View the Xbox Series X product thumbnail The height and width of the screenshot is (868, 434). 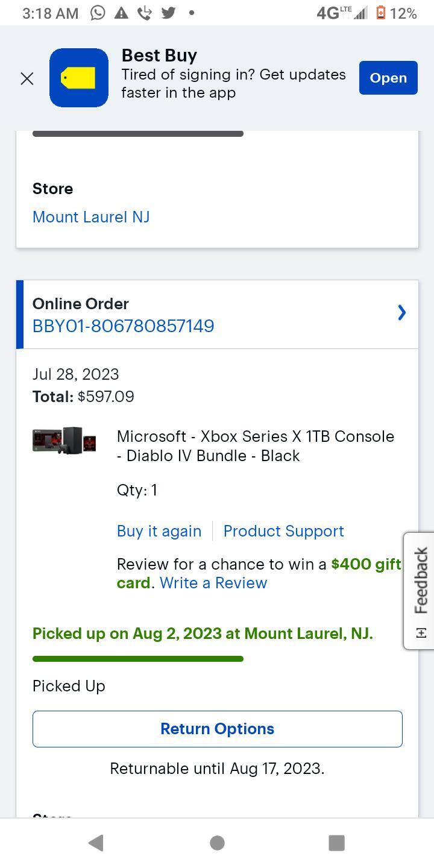point(64,441)
